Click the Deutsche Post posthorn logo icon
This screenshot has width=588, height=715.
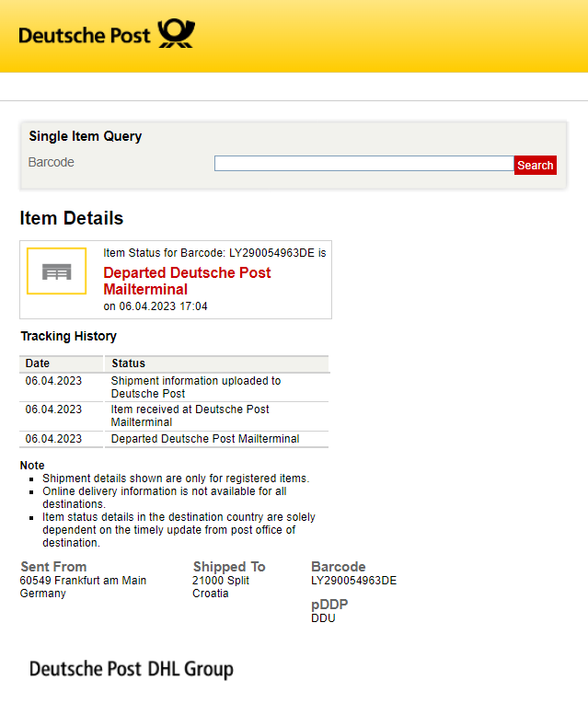tap(176, 34)
